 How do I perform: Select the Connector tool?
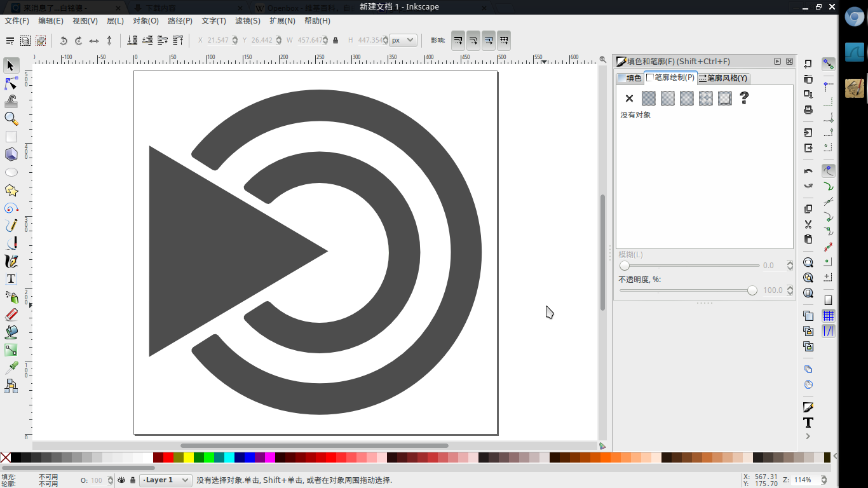point(11,386)
